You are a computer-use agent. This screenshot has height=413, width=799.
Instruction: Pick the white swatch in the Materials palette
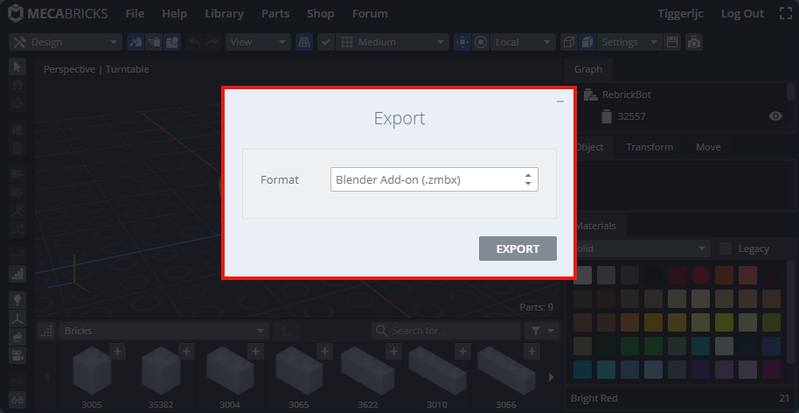click(x=580, y=274)
